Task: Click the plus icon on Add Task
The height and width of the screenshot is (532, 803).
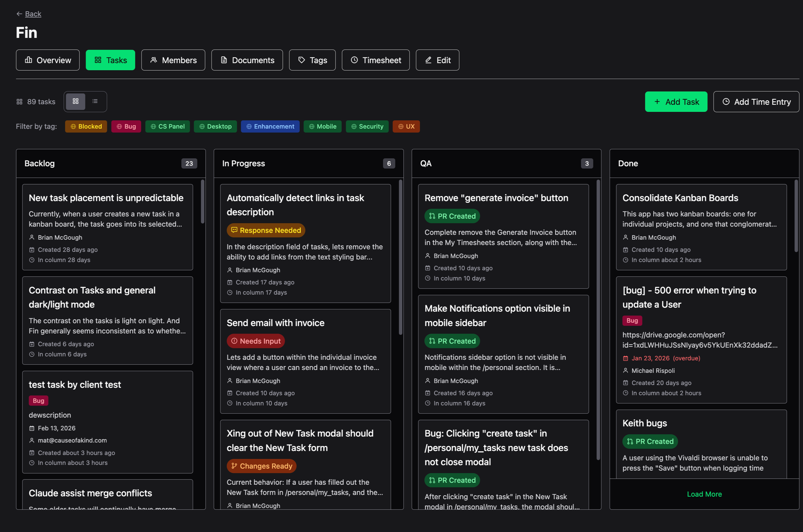Action: point(657,102)
